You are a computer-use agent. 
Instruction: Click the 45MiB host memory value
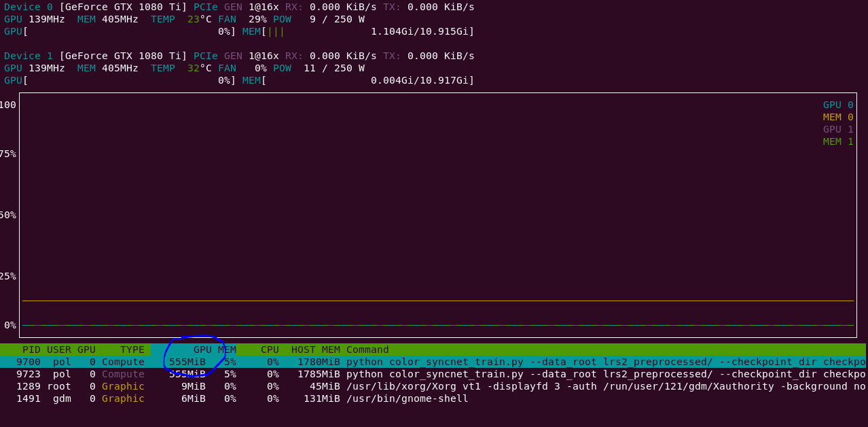point(325,386)
